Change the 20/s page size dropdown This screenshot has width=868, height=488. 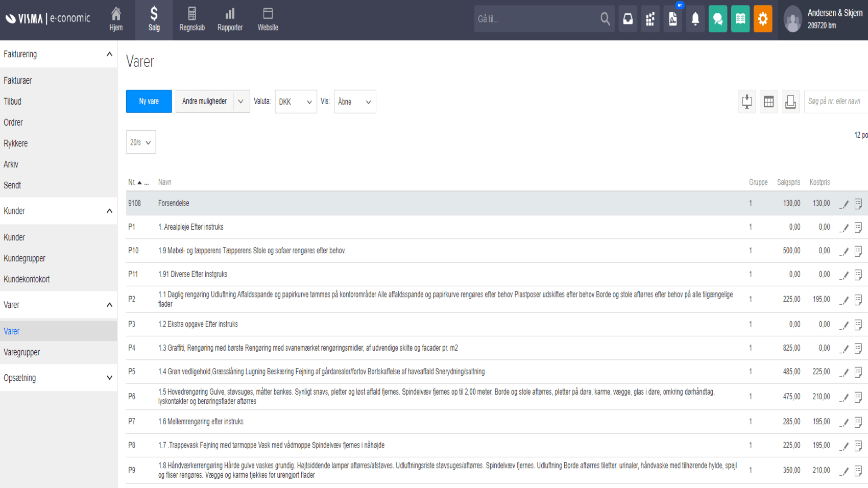click(x=140, y=142)
